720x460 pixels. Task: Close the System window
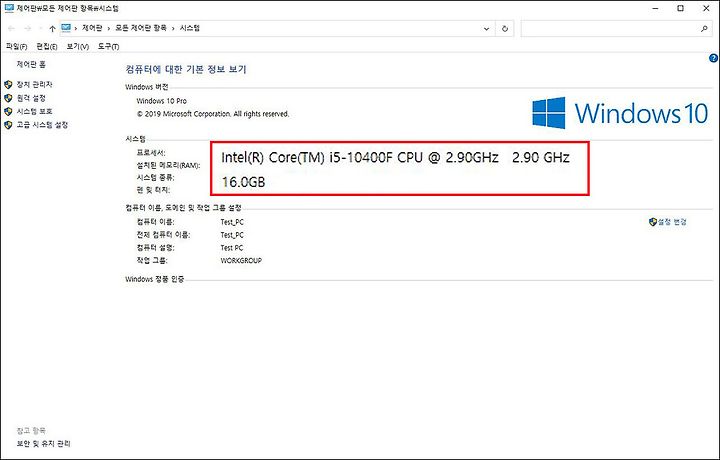706,8
